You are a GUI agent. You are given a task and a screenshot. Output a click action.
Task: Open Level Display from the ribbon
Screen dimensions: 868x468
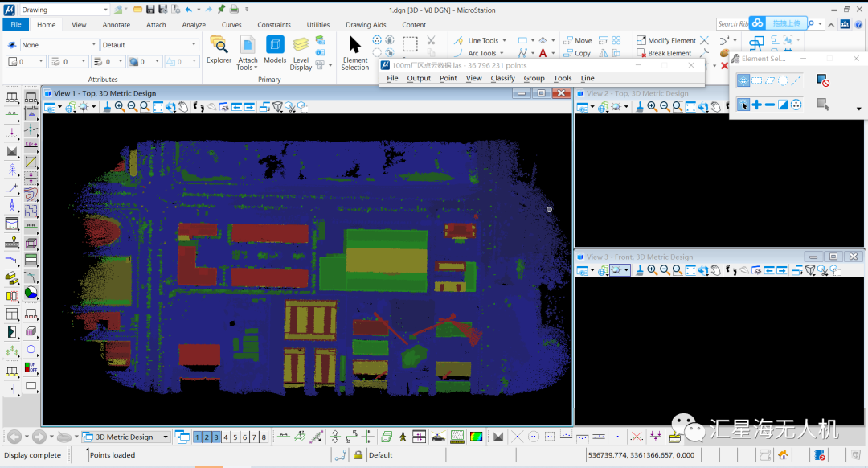coord(301,53)
